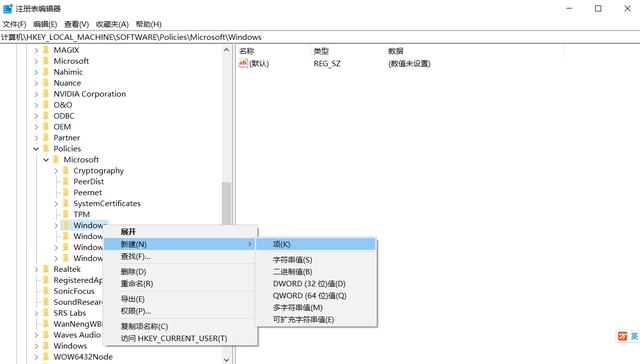Viewport: 640px width, 364px height.
Task: Select 权限(P)... in the context menu
Action: click(180, 311)
